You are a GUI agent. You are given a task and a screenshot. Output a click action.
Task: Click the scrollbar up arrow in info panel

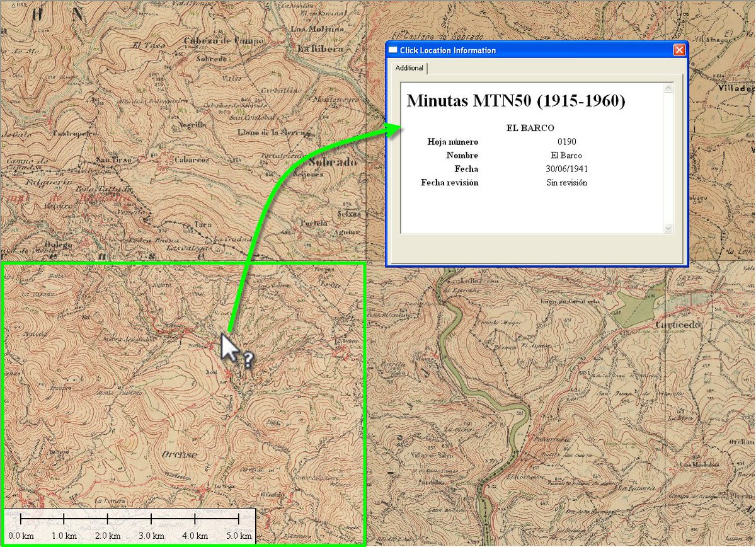(668, 88)
